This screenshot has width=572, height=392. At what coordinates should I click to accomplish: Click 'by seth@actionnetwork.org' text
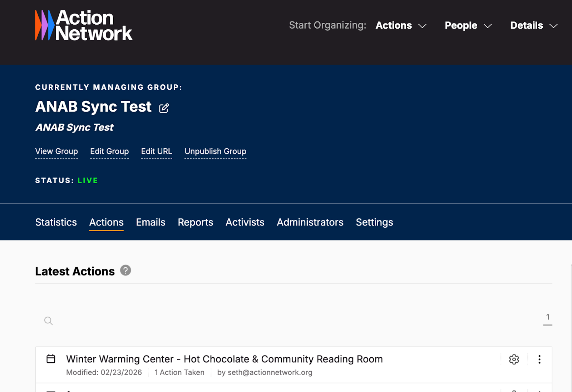[x=265, y=372]
